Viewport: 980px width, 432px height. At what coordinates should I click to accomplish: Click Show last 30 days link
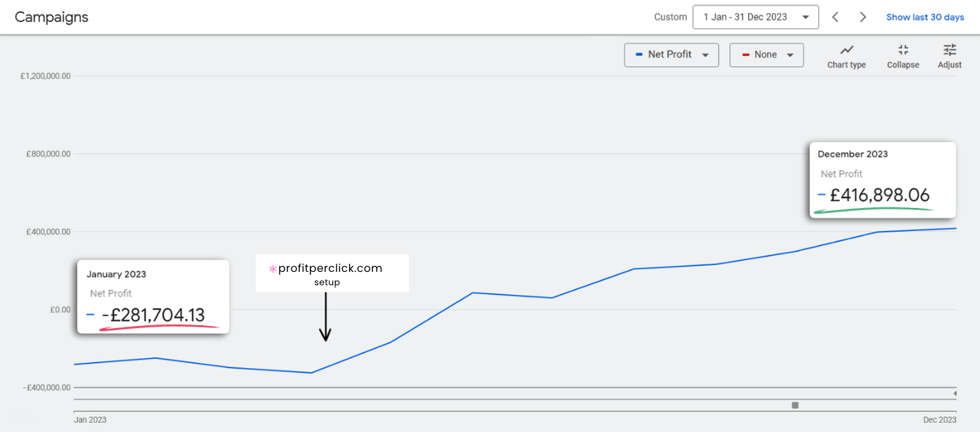pyautogui.click(x=925, y=17)
